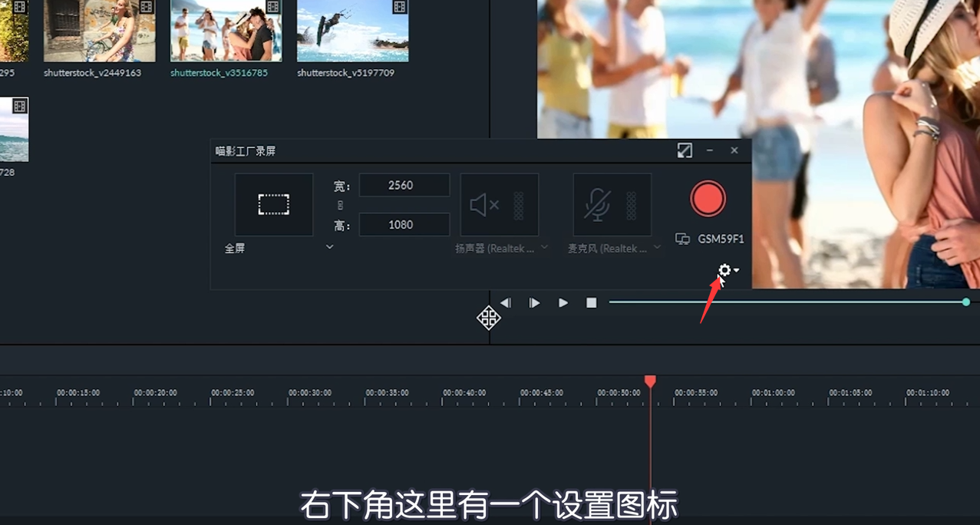Click the GSM59F1 monitor icon
This screenshot has width=980, height=525.
pyautogui.click(x=682, y=239)
